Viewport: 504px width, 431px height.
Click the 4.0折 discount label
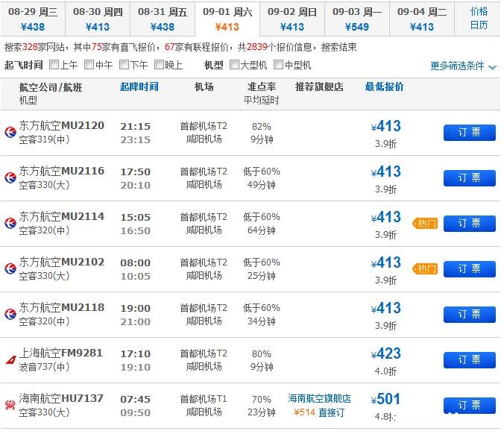coord(385,371)
